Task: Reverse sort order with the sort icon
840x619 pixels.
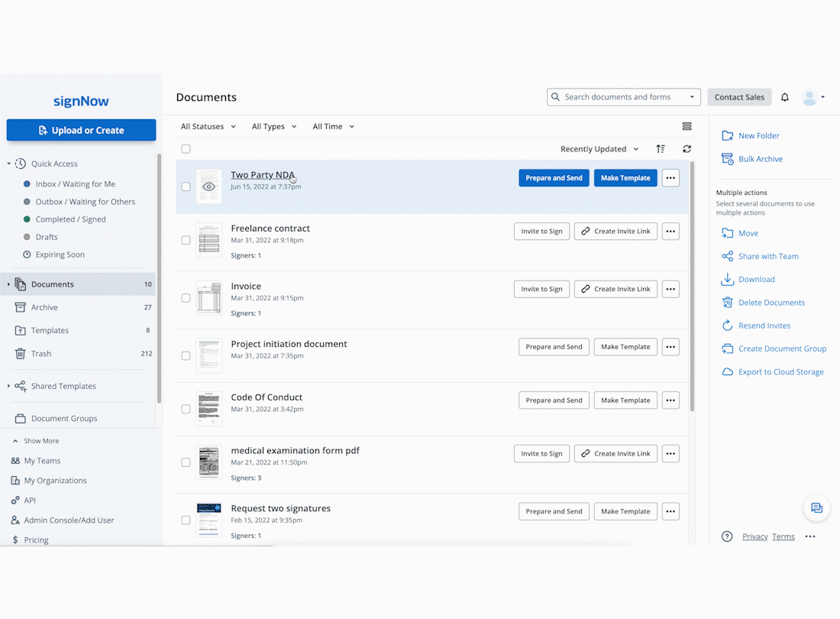Action: [661, 149]
